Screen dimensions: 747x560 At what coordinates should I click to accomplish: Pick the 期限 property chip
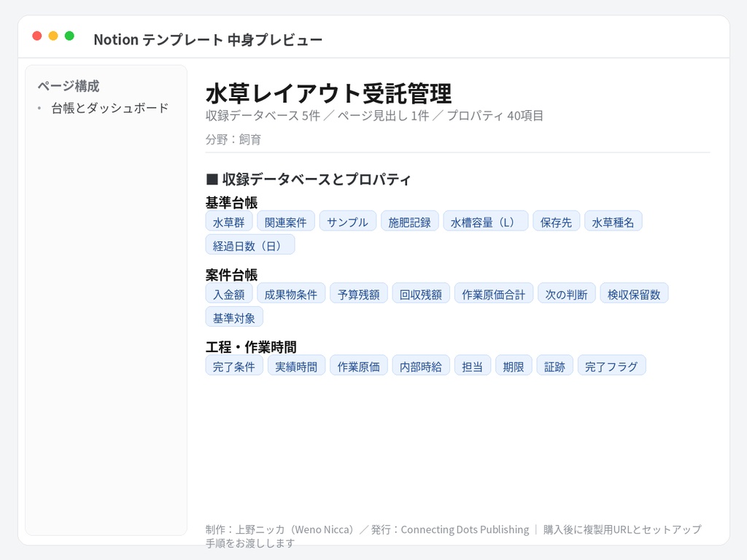(514, 366)
